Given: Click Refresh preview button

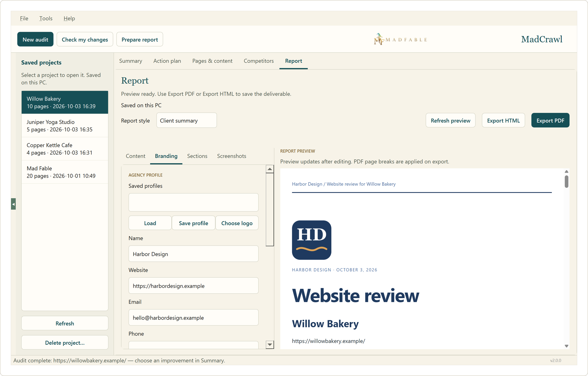Looking at the screenshot, I should point(450,120).
